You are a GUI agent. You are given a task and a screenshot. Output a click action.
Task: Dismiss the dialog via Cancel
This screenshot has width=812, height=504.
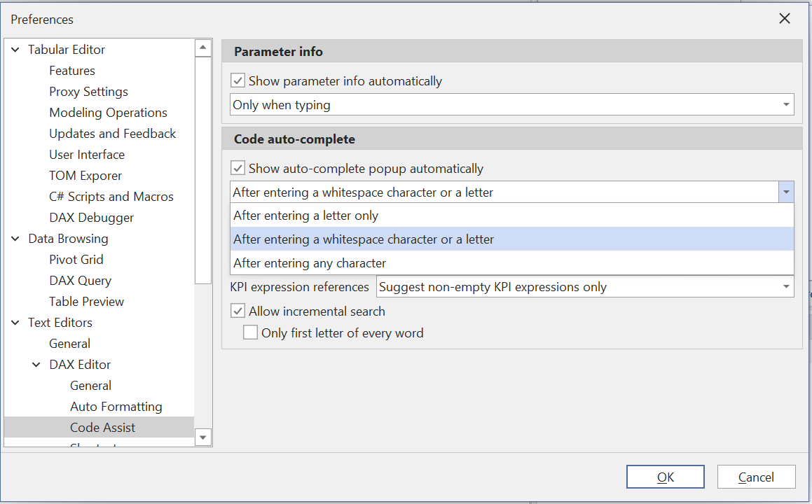pos(756,477)
